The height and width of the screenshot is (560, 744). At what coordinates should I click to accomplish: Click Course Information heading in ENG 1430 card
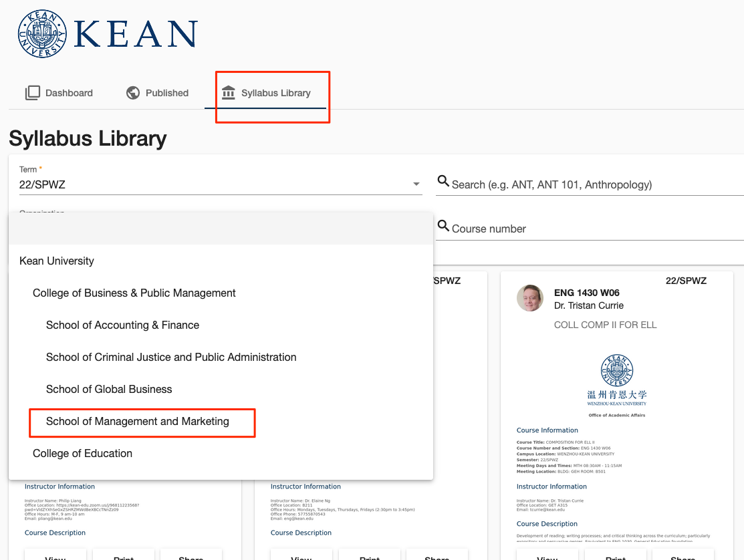(x=547, y=430)
